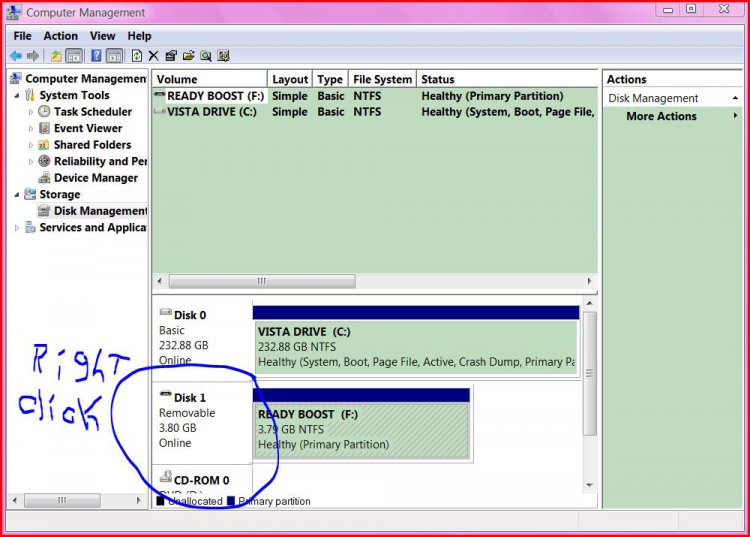Click the CD-ROM 0 drive icon

tap(165, 476)
